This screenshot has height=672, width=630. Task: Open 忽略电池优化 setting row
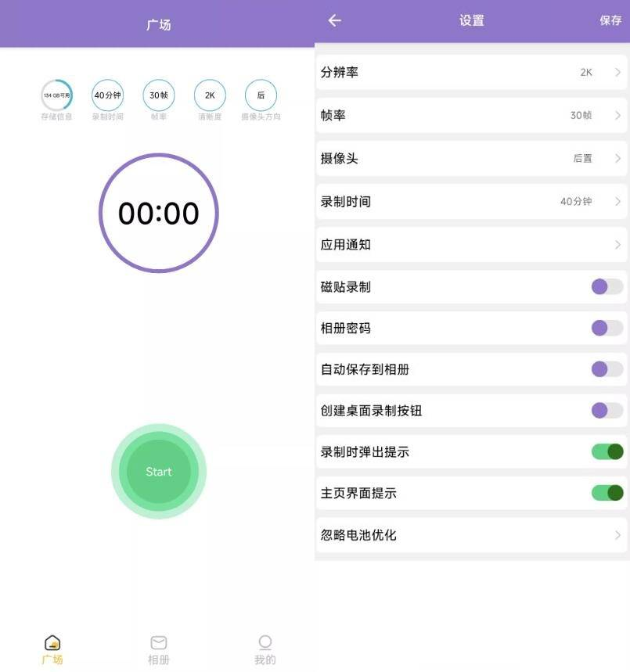[471, 535]
